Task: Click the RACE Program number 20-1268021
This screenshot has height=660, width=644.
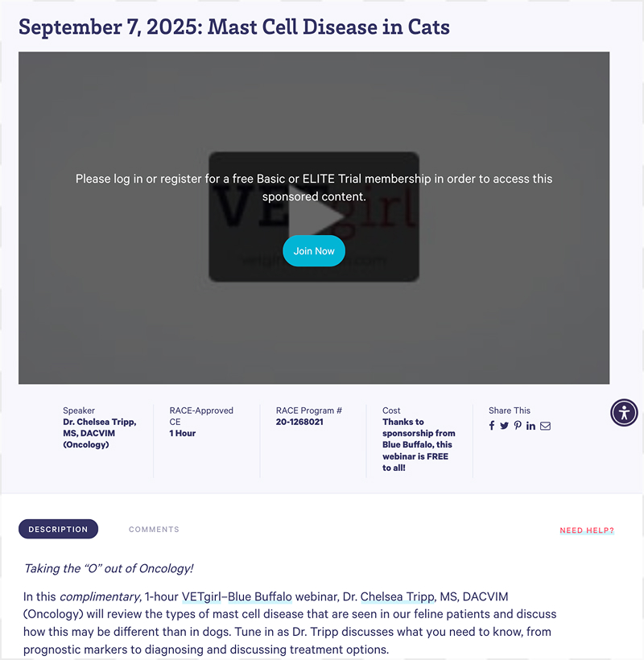Action: (299, 422)
